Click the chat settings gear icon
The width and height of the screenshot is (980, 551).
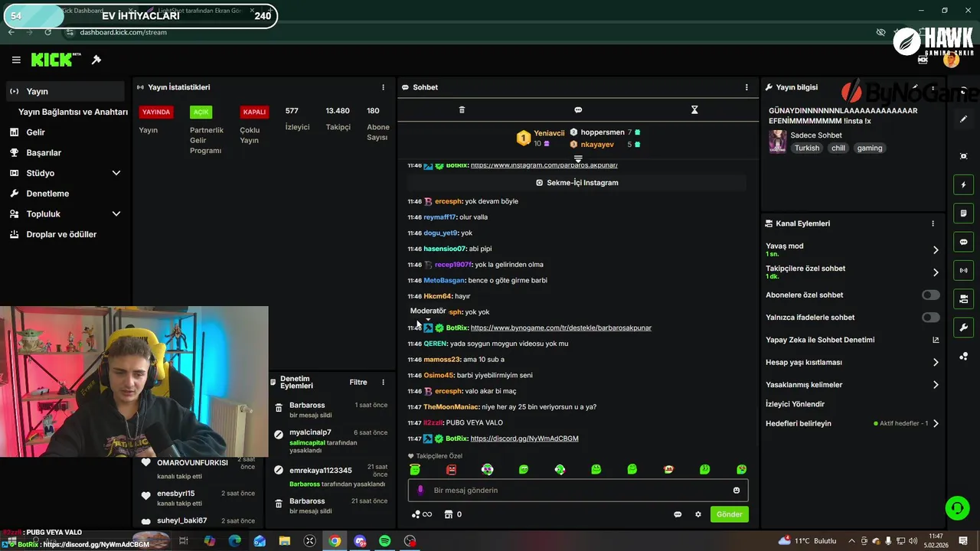pyautogui.click(x=698, y=514)
